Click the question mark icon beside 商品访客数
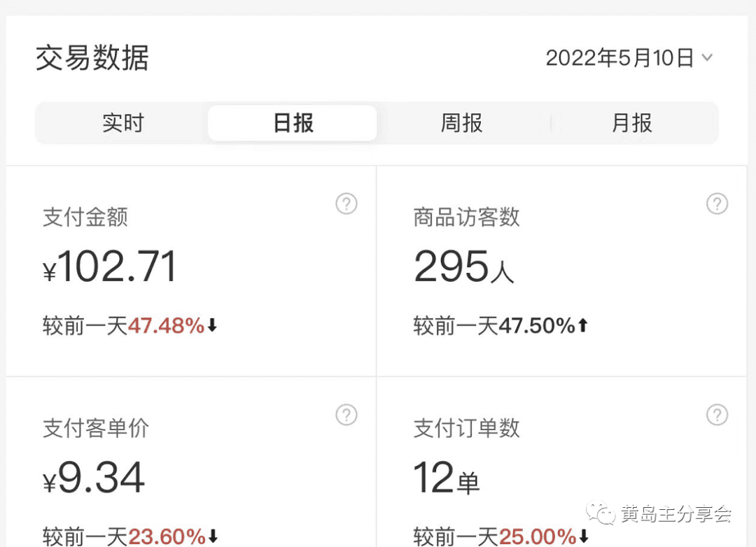Screen dimensions: 756x547 tap(717, 204)
